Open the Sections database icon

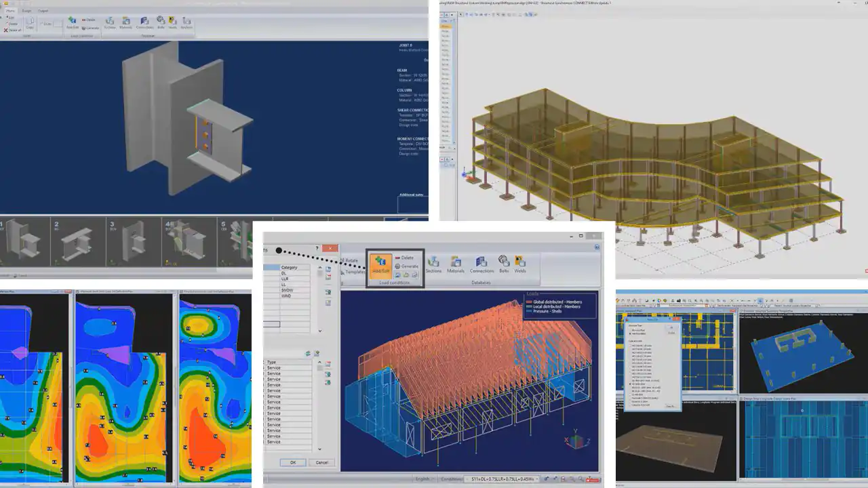433,264
